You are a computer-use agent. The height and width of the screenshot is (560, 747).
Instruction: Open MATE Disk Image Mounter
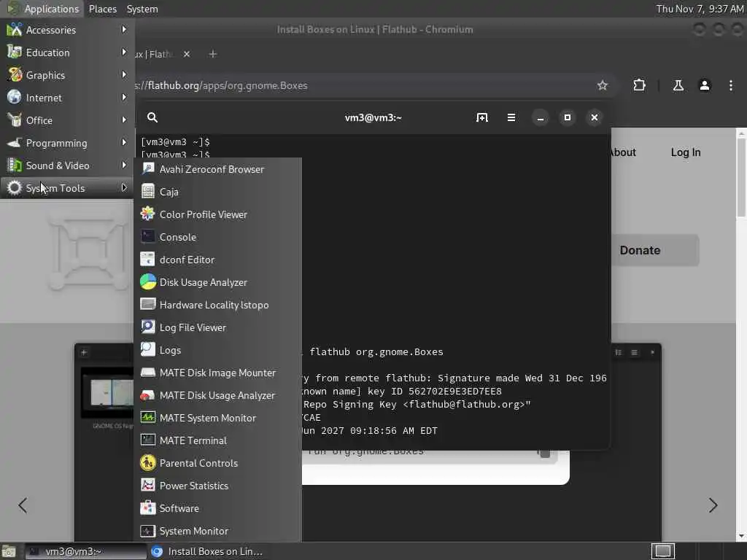click(217, 373)
